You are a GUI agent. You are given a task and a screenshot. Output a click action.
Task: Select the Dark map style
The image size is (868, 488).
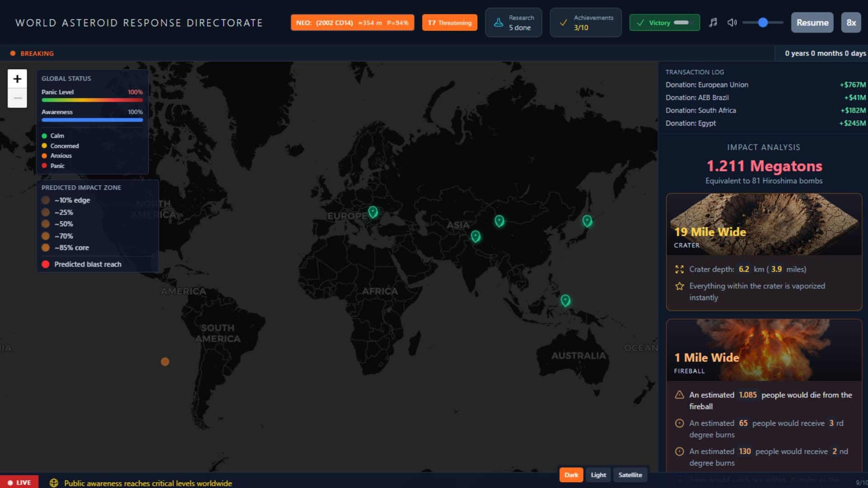click(571, 474)
